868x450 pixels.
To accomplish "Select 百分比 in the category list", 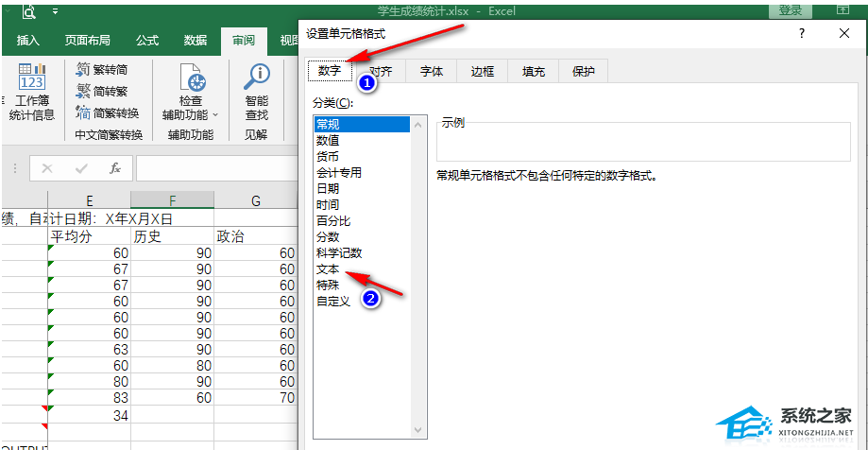I will click(332, 220).
